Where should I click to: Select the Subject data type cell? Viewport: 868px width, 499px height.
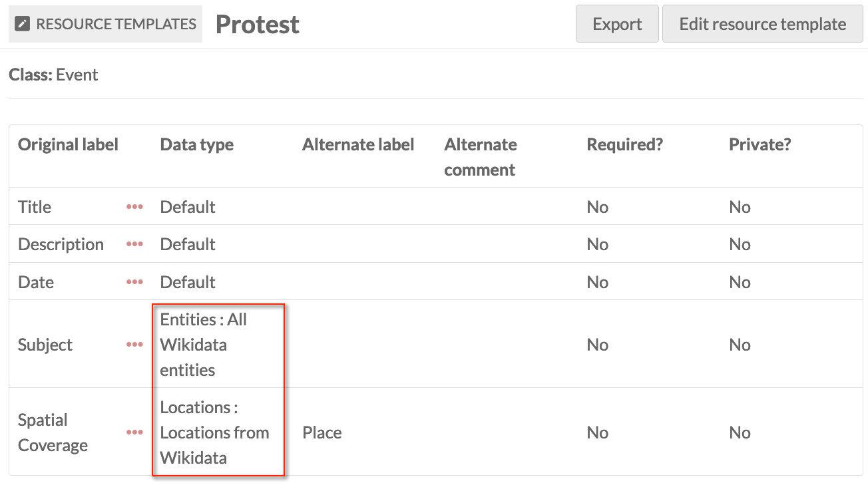click(x=203, y=345)
